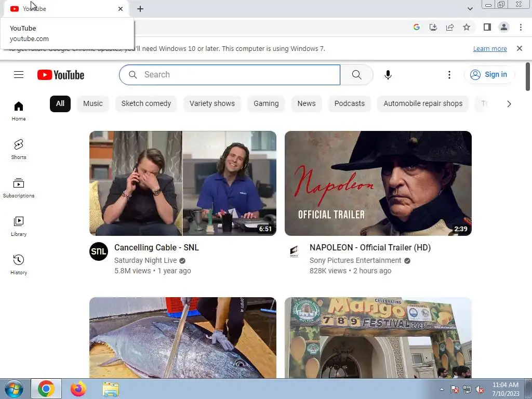This screenshot has width=532, height=399.
Task: Click the Action Center flag tray icon
Action: pyautogui.click(x=454, y=390)
